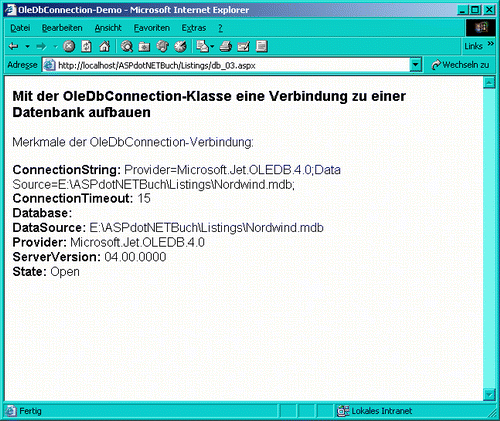Open the Back history dropdown arrow

coord(27,46)
